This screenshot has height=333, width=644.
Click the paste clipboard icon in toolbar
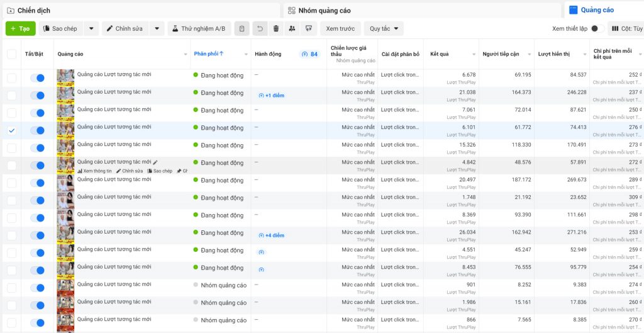[242, 29]
